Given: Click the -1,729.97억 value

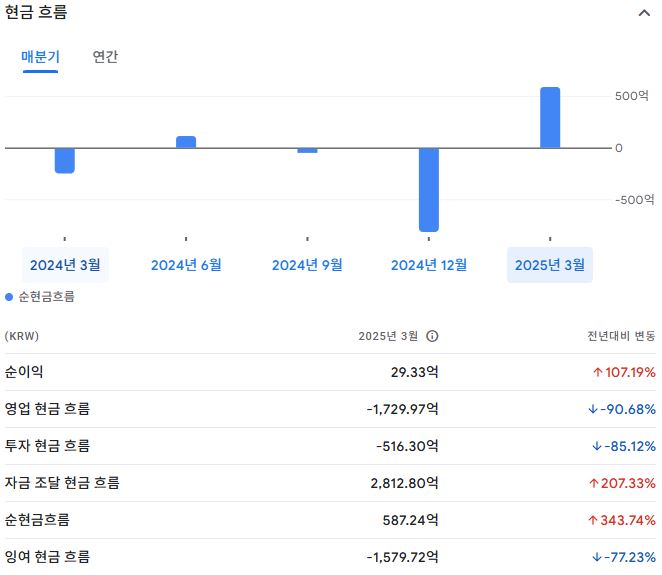Looking at the screenshot, I should [402, 409].
